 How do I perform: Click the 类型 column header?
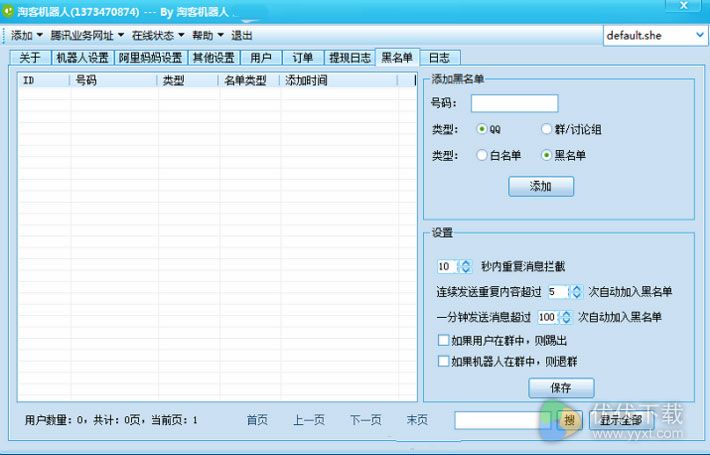[x=188, y=81]
